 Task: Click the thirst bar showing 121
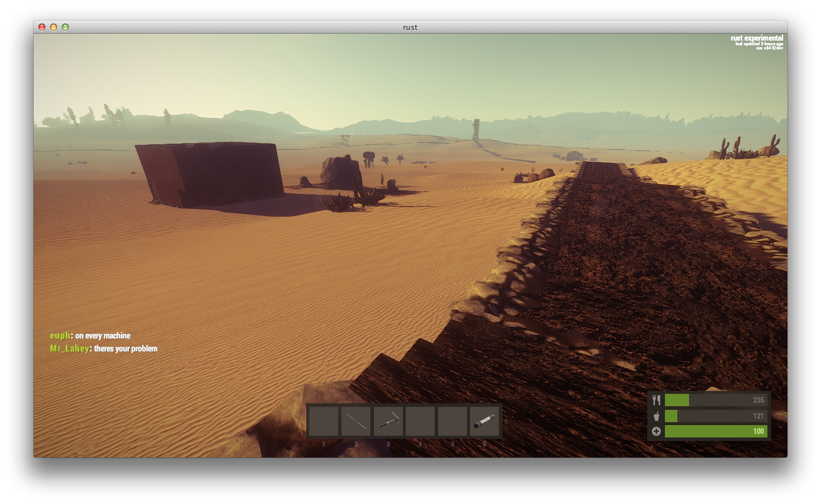716,416
